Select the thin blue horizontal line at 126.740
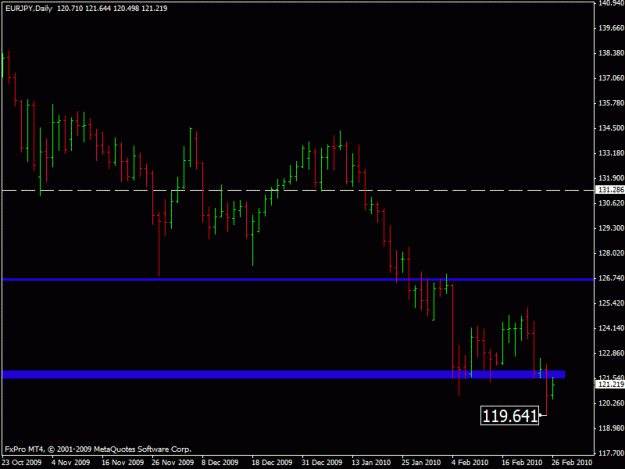 click(298, 279)
